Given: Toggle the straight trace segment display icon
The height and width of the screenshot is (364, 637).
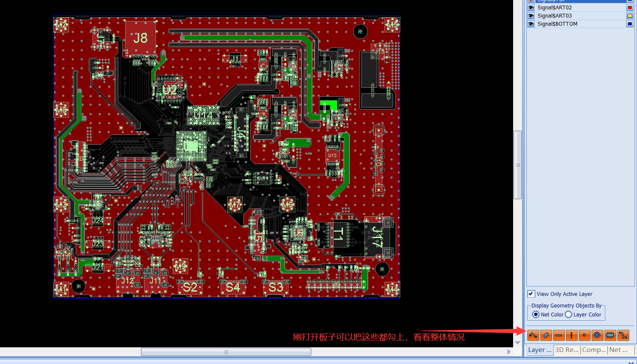Looking at the screenshot, I should tap(559, 335).
